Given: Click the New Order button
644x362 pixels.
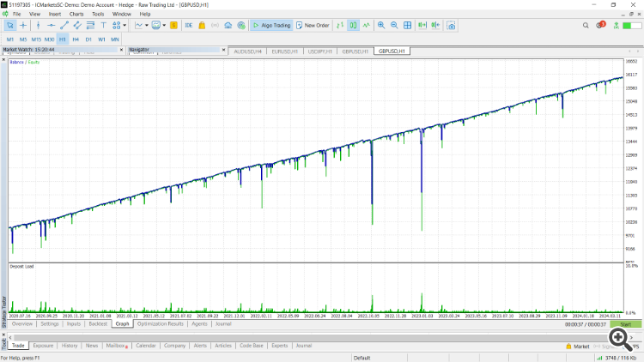Looking at the screenshot, I should tap(314, 26).
